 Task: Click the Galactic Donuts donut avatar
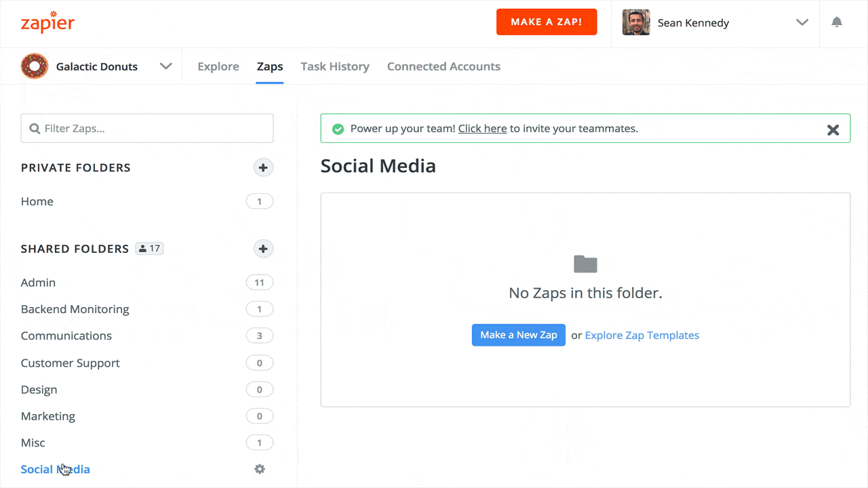coord(35,66)
